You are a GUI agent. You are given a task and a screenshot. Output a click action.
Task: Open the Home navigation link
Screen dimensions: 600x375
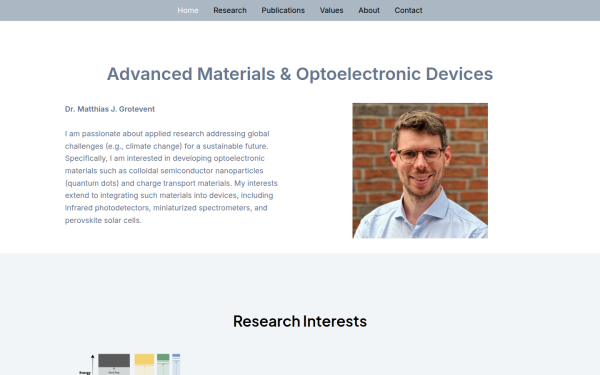[188, 10]
